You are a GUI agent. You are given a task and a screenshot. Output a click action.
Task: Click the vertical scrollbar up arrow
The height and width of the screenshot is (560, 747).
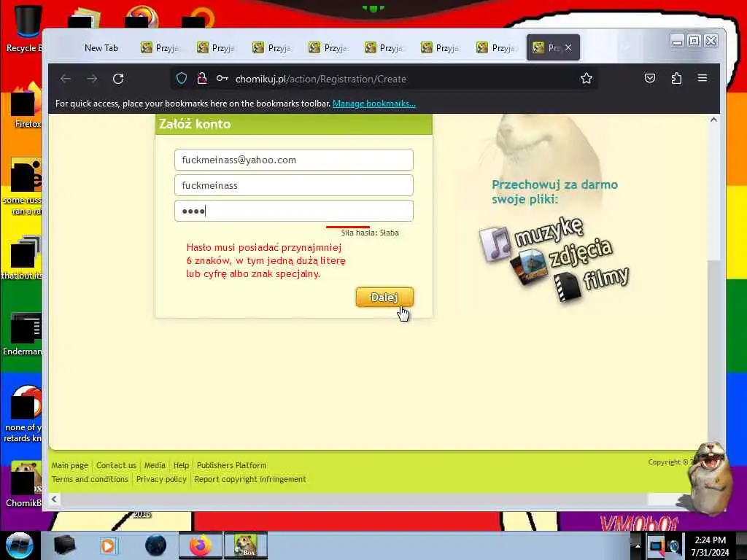click(x=713, y=120)
